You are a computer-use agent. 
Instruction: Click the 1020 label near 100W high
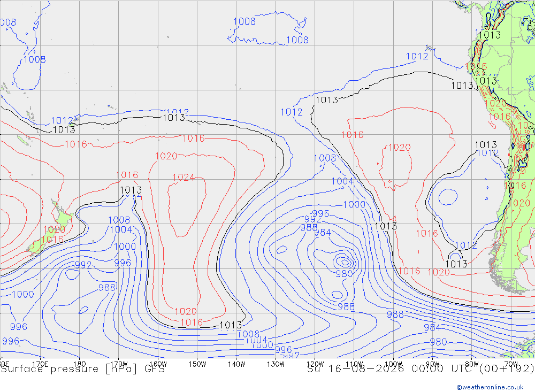(400, 148)
